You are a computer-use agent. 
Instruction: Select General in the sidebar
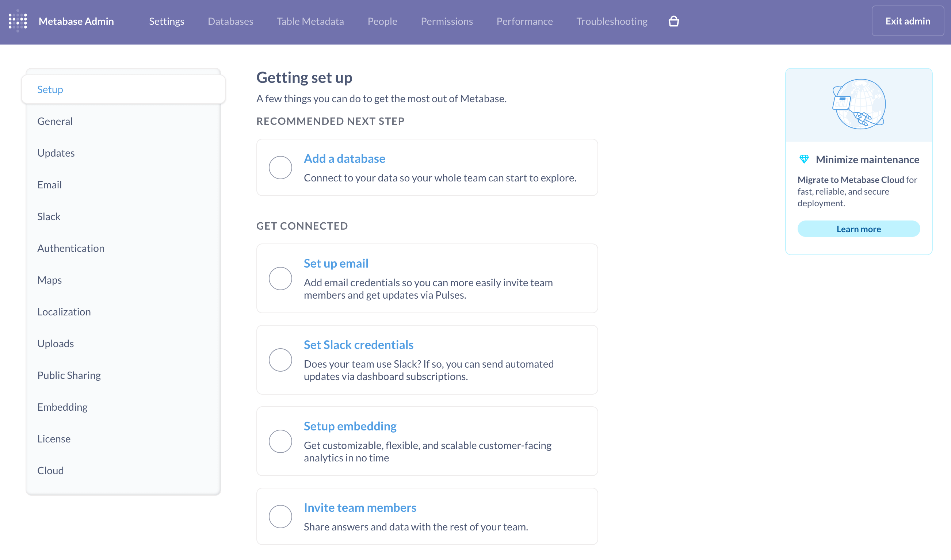click(x=123, y=121)
